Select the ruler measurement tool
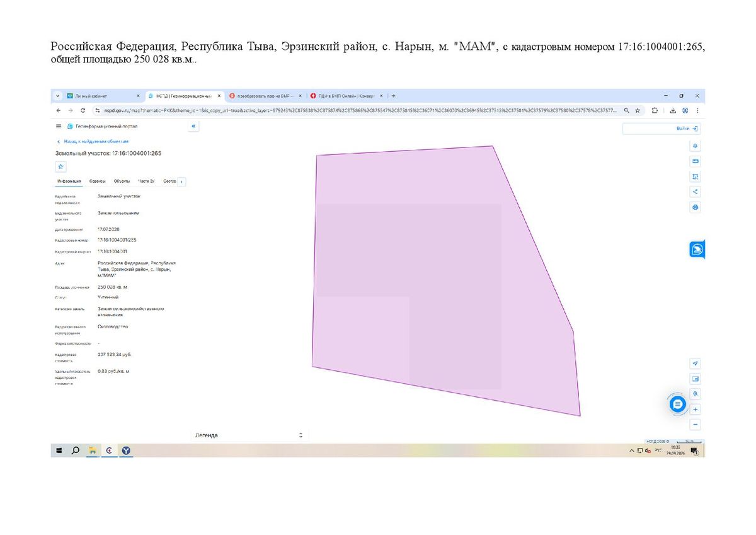756x535 pixels. tap(696, 161)
